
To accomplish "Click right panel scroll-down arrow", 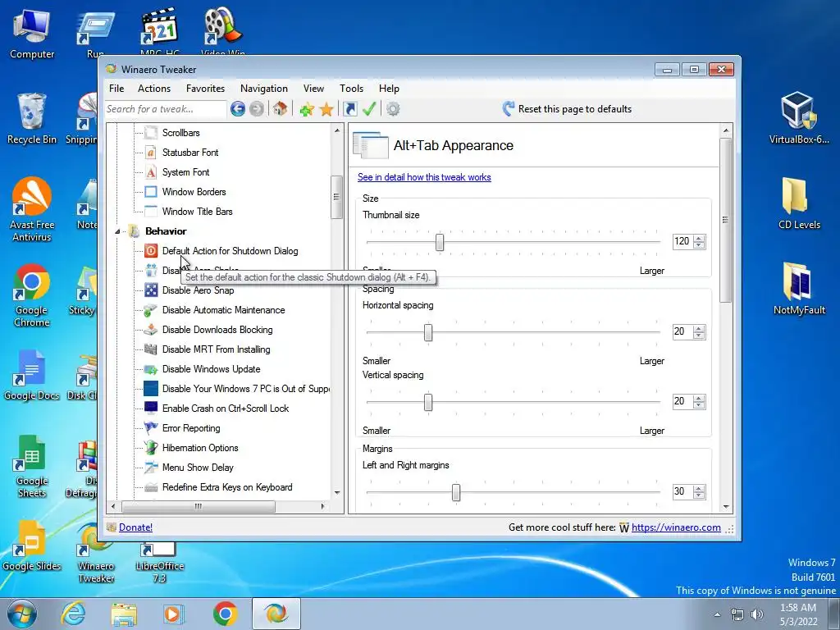I will pos(726,507).
